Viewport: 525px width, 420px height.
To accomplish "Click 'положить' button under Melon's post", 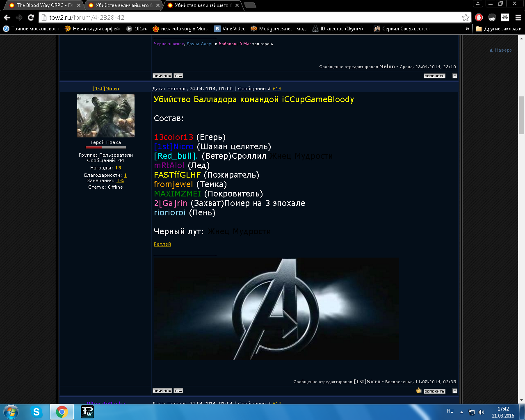I will pos(434,76).
